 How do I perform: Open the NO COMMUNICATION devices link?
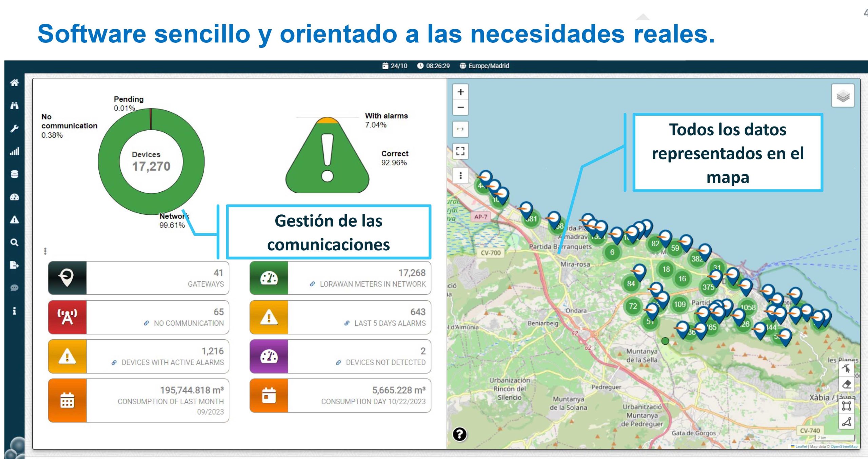point(189,323)
